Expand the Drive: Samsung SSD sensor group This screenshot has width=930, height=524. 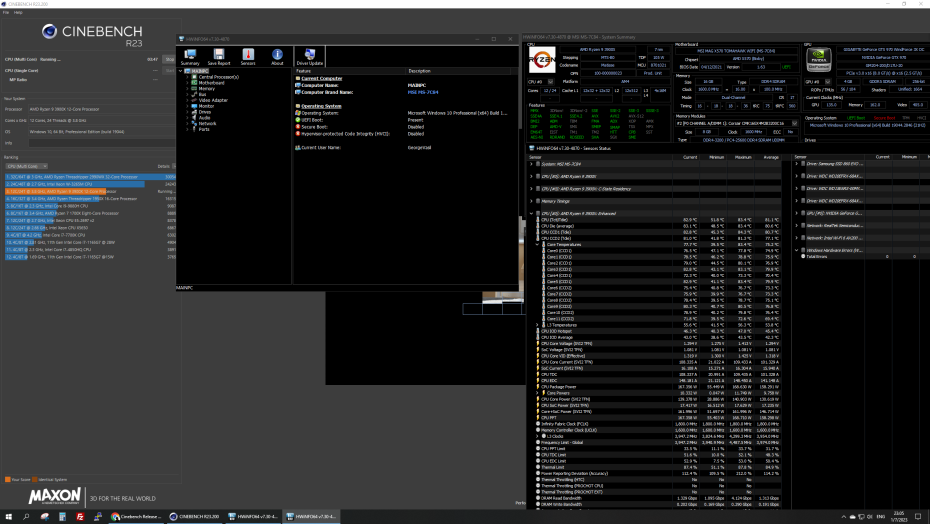[797, 164]
